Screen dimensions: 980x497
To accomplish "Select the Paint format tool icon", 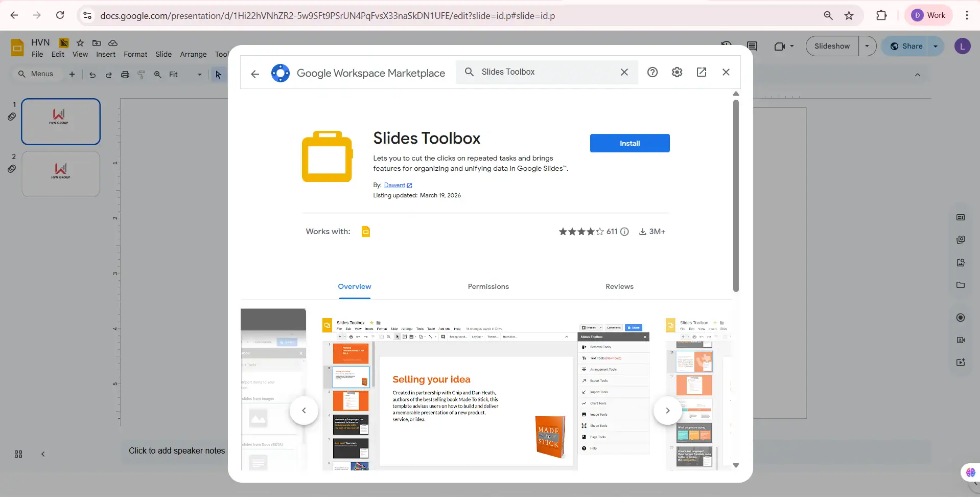I will 141,74.
